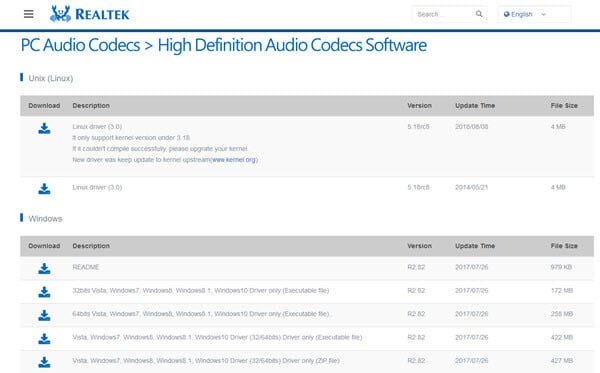This screenshot has width=600, height=373.
Task: Click the Linux table Version column header
Action: (419, 106)
